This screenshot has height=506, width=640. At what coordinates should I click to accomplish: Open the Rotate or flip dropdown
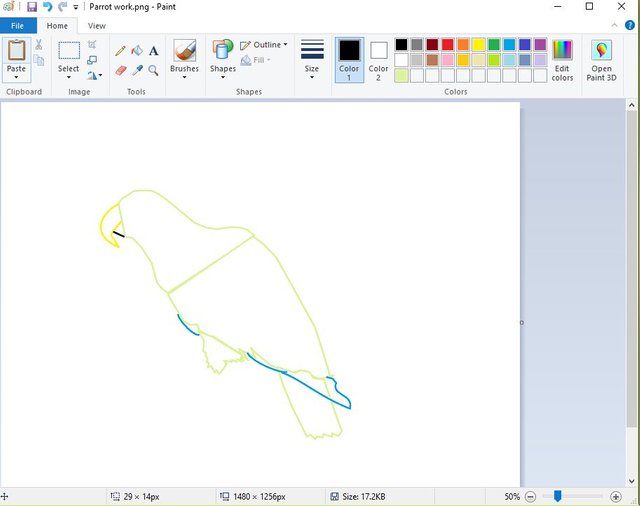(x=95, y=75)
